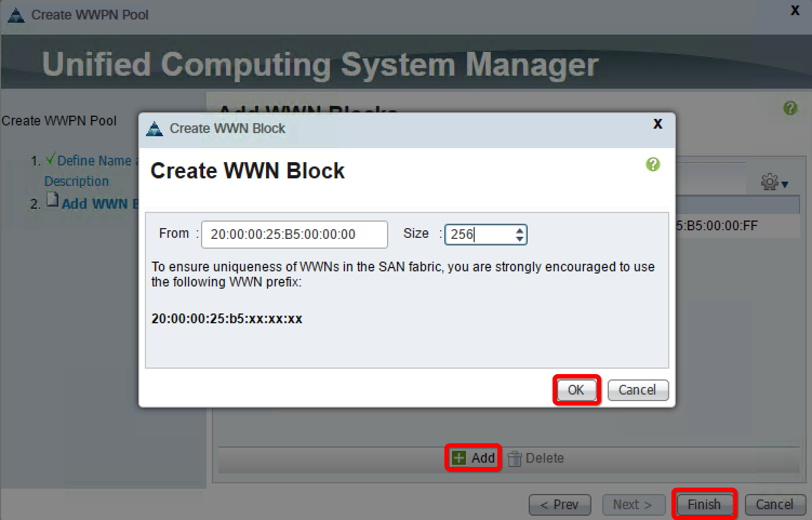Click the green plus Add icon
Viewport: 812px width, 520px height.
[x=458, y=458]
